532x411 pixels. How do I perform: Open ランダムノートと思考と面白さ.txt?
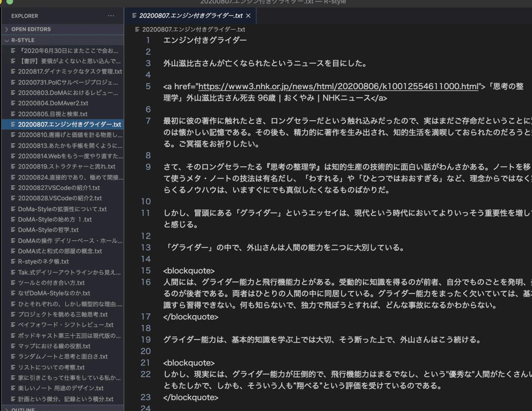pyautogui.click(x=63, y=356)
